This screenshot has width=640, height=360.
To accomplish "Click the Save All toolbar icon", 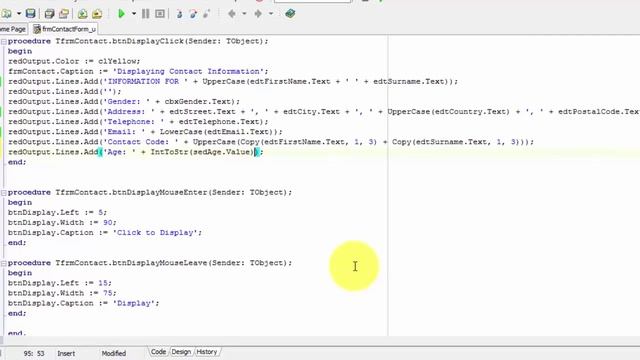I will click(x=49, y=14).
